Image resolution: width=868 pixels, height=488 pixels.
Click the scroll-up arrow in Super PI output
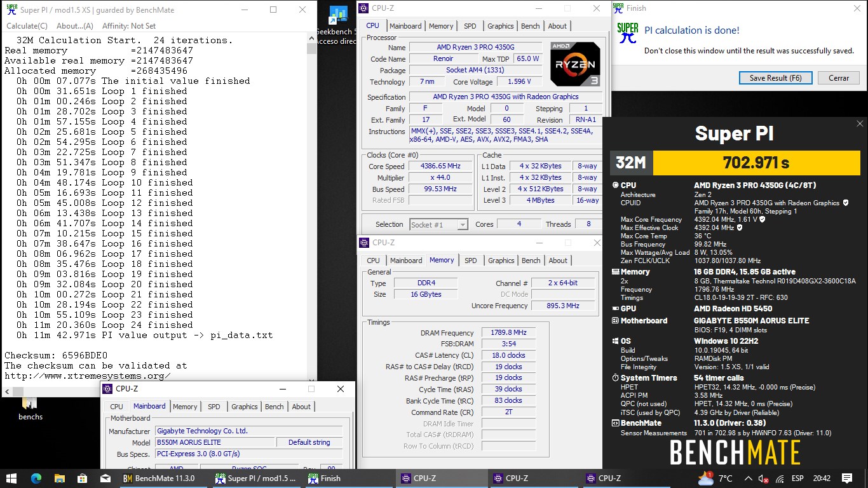[311, 39]
